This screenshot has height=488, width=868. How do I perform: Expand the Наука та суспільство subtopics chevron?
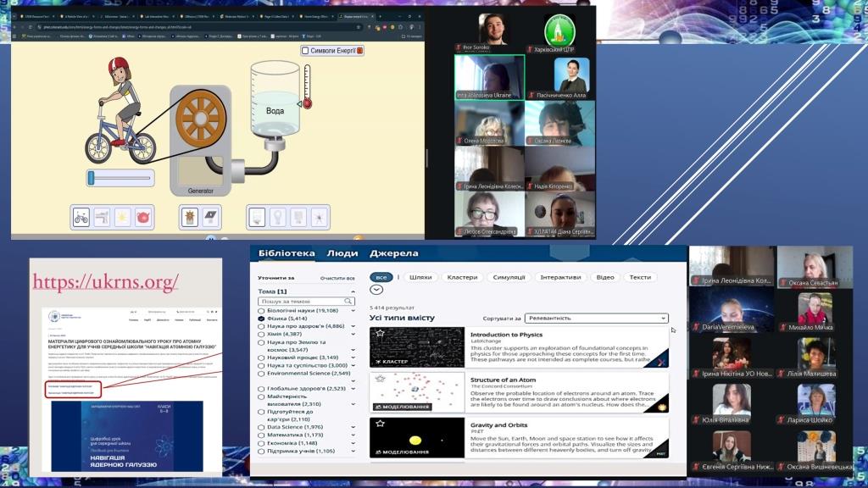[353, 365]
